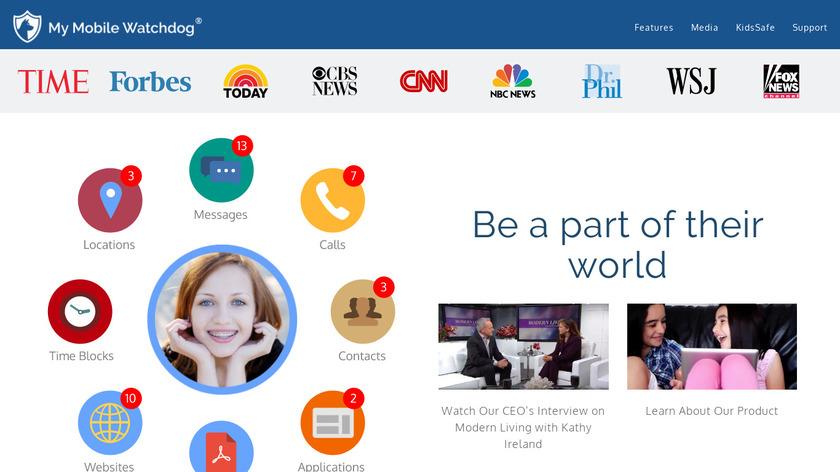
Task: Click the CNN logo
Action: point(424,81)
